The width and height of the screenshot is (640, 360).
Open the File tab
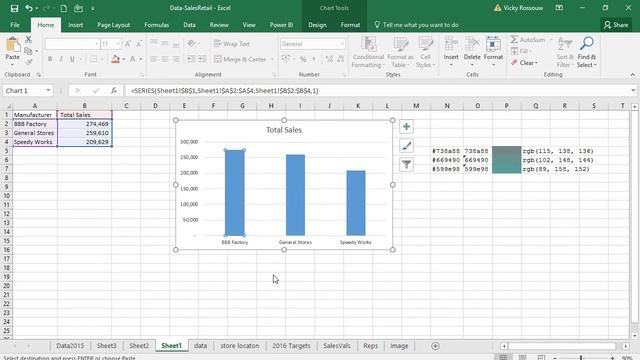(x=15, y=25)
